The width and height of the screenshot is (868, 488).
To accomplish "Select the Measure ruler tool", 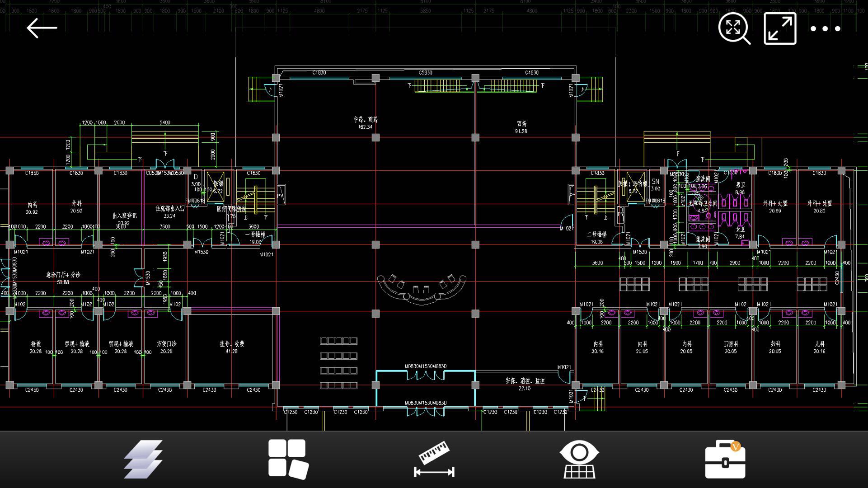I will coord(434,459).
